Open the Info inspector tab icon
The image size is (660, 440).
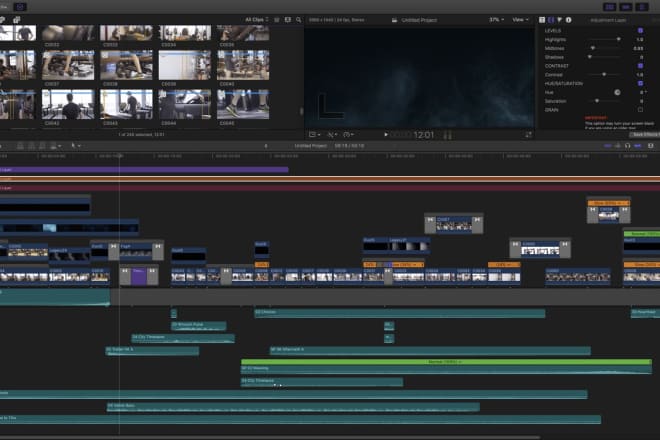pos(569,20)
